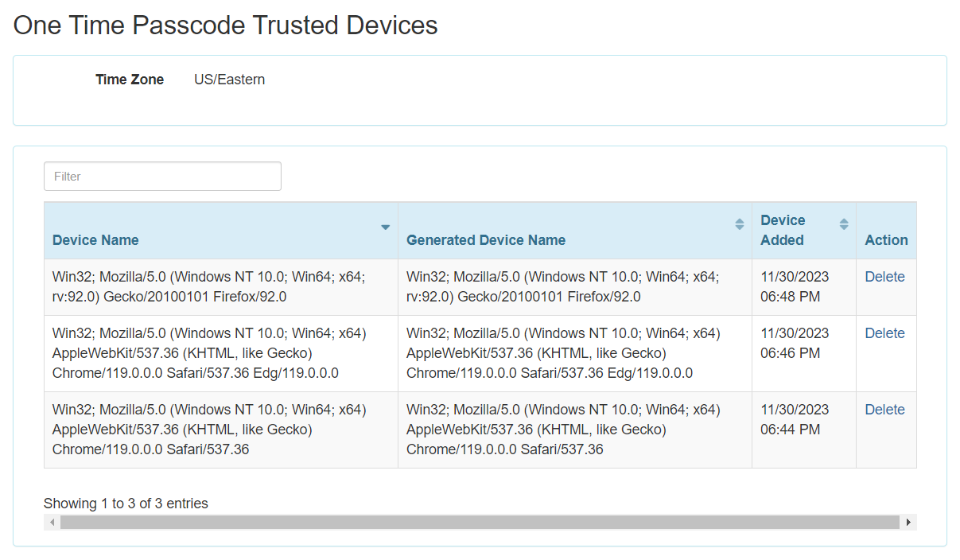Select Generated Device Name cell in last row
Image resolution: width=960 pixels, height=560 pixels.
(x=575, y=430)
